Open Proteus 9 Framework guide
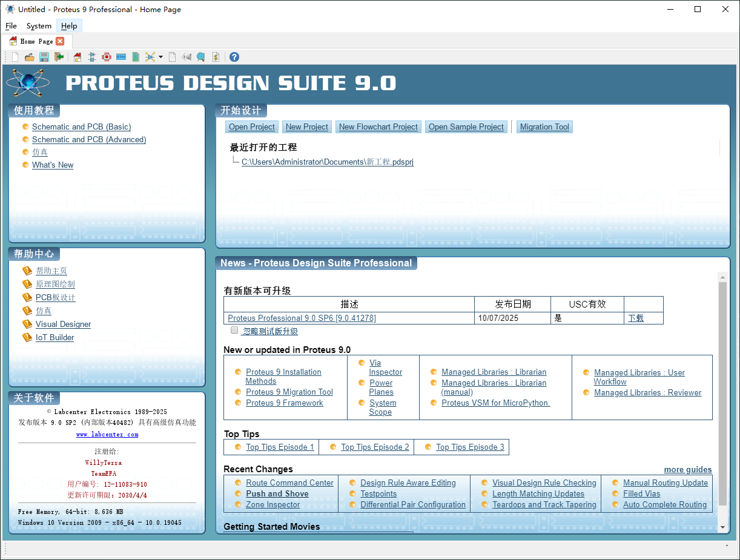Screen dimensions: 740x560 285,403
